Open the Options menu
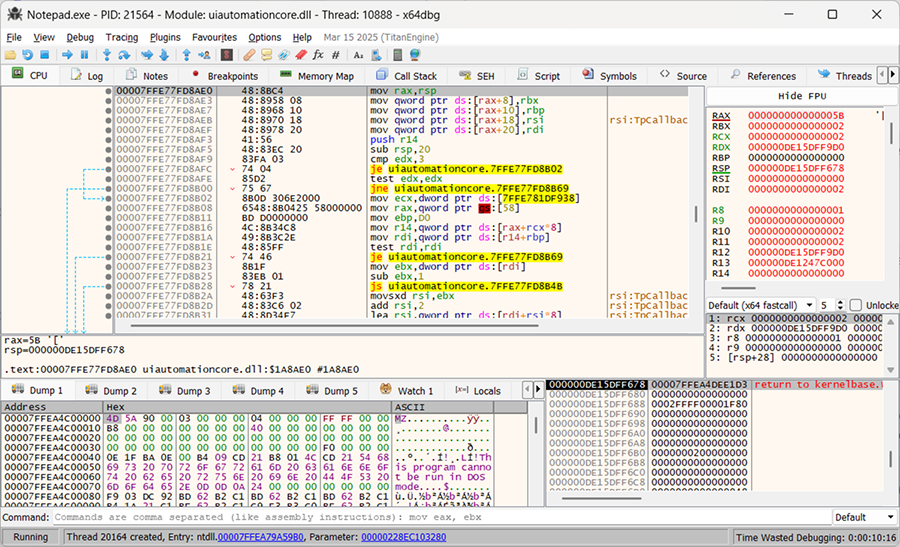This screenshot has width=900, height=547. tap(265, 37)
